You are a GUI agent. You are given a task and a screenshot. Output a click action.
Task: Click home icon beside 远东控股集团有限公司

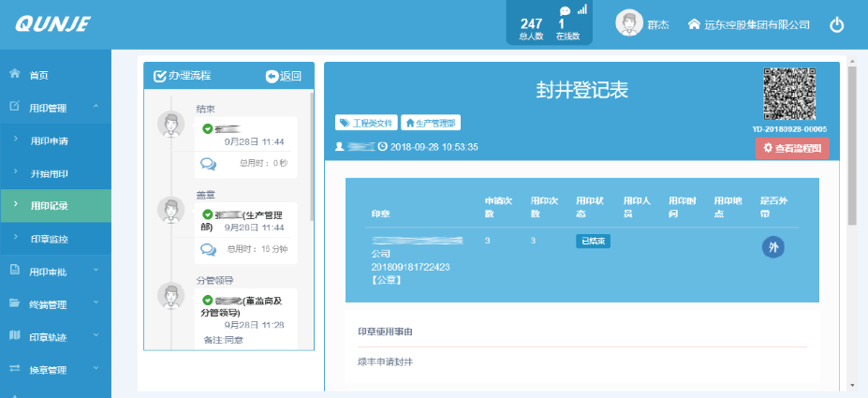click(694, 24)
